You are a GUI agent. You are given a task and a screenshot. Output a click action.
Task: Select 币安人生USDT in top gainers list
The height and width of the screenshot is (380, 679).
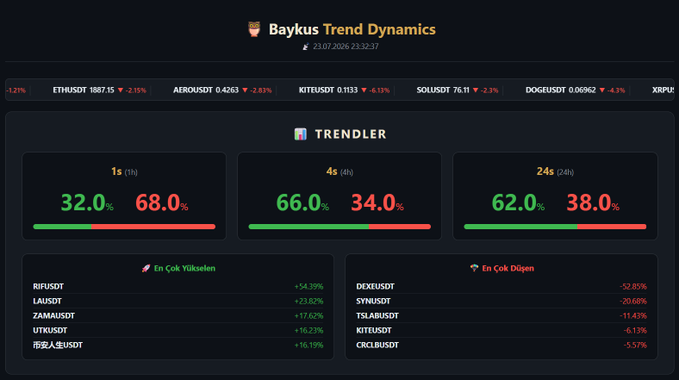point(58,345)
